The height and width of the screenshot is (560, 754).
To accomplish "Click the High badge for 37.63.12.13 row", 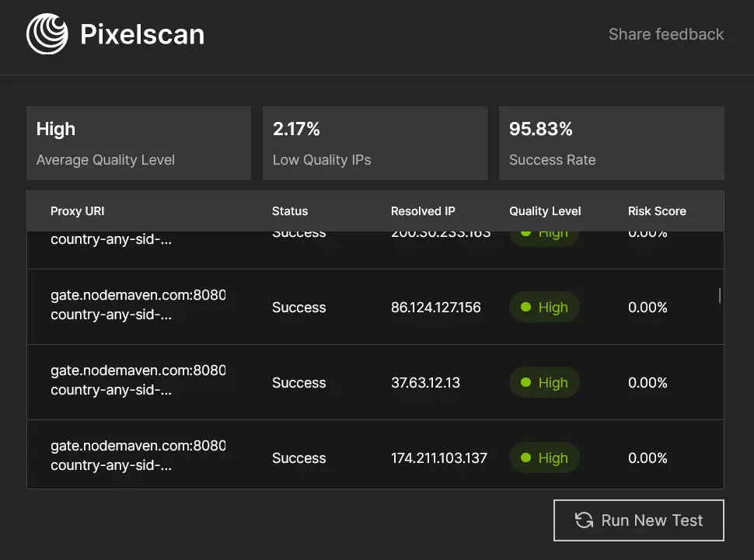I will click(544, 383).
